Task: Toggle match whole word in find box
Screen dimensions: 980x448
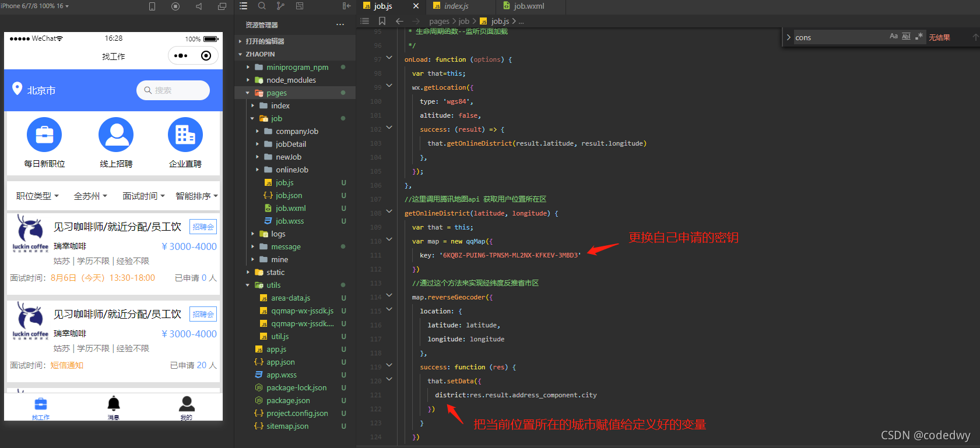Action: [x=906, y=36]
